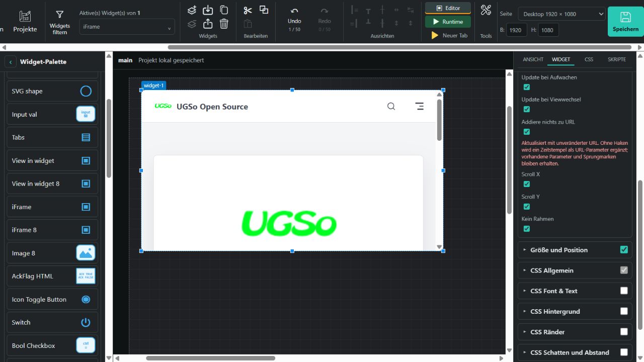Click canvas horizontal scrollbar thumb

(x=210, y=358)
